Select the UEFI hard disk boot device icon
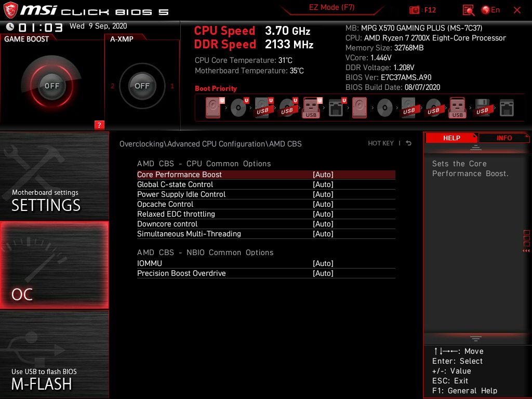Image resolution: width=532 pixels, height=399 pixels. click(x=215, y=108)
